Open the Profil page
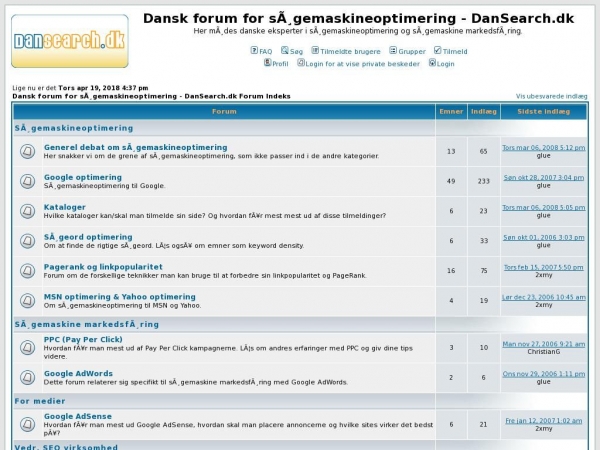The height and width of the screenshot is (450, 600). tap(280, 64)
